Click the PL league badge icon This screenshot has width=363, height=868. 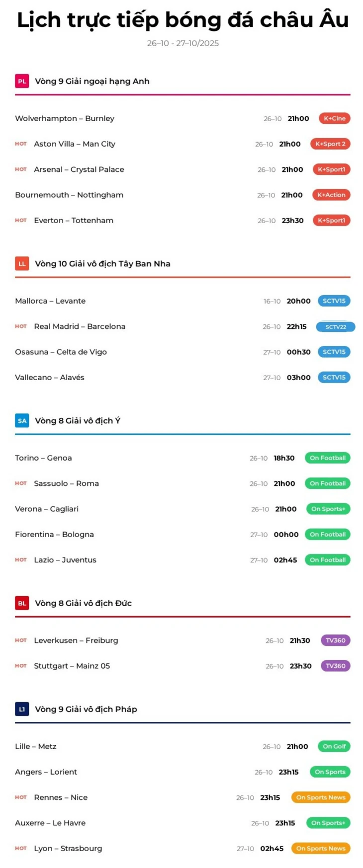click(x=22, y=81)
